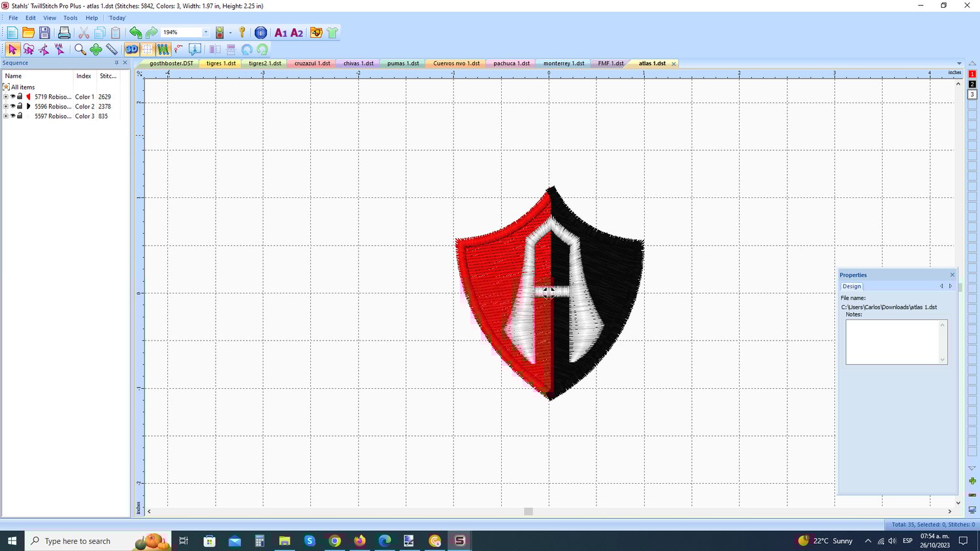
Task: Open the zoom percentage dropdown
Action: coord(205,33)
